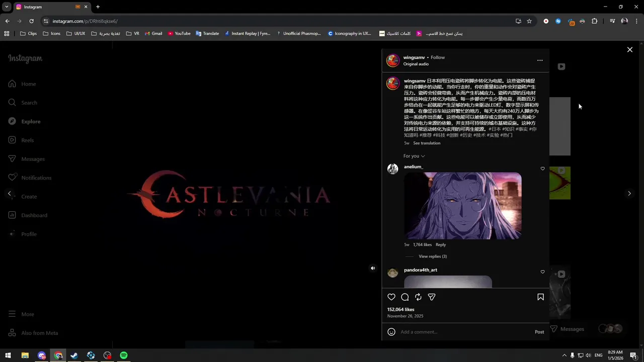The image size is (644, 362).
Task: Open Steam from taskbar
Action: point(74,355)
